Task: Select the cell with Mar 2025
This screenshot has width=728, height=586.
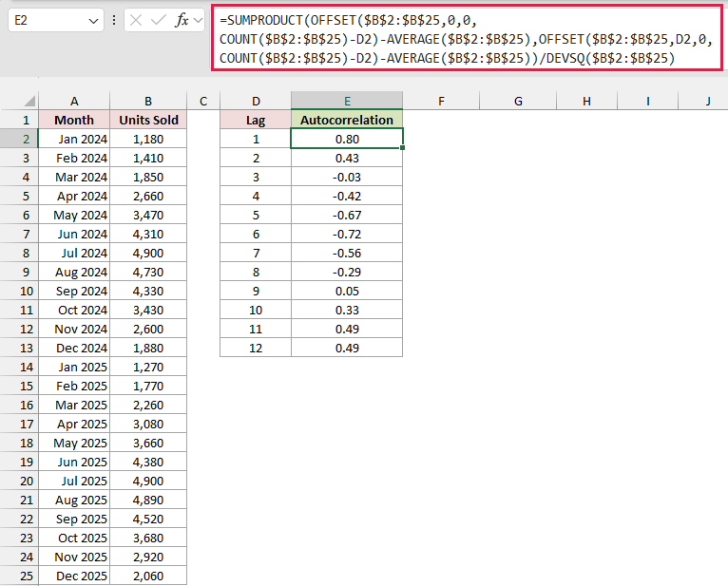Action: coord(74,405)
